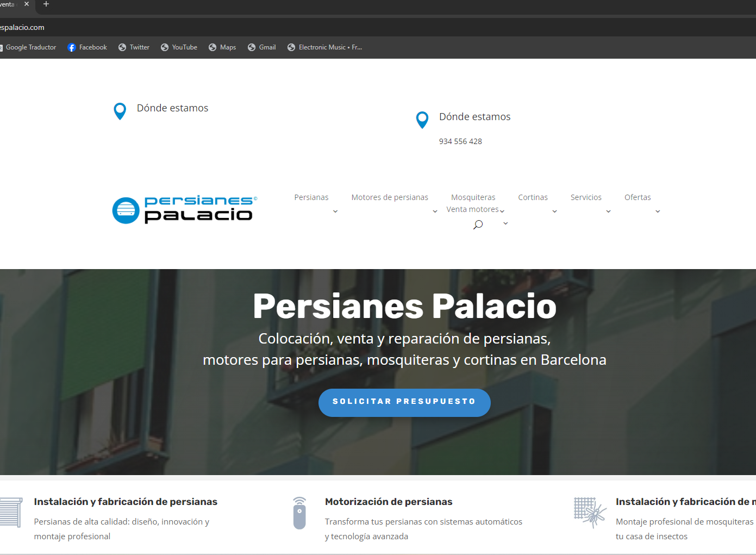This screenshot has height=555, width=756.
Task: Click 'Persianas de alta calidad' description
Action: [122, 529]
